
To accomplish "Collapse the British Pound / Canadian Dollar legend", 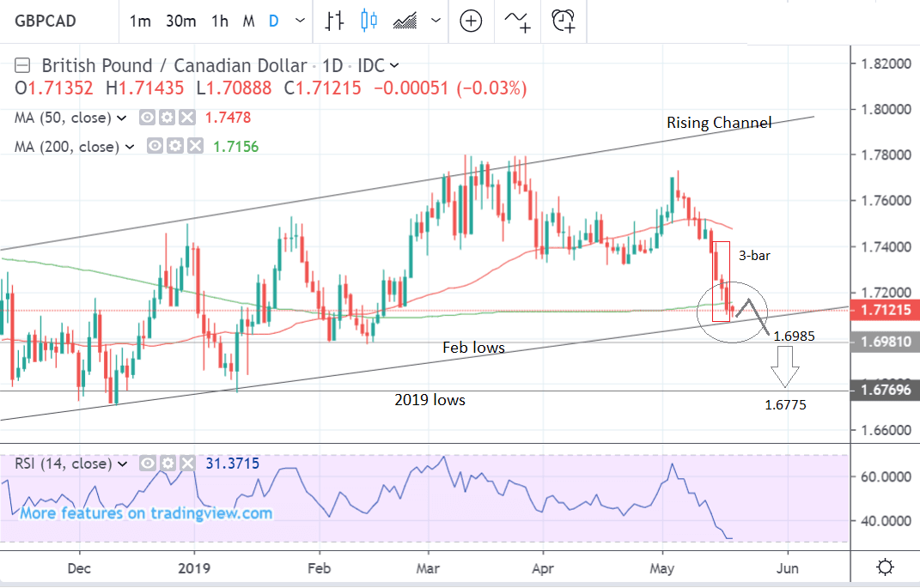I will [23, 65].
